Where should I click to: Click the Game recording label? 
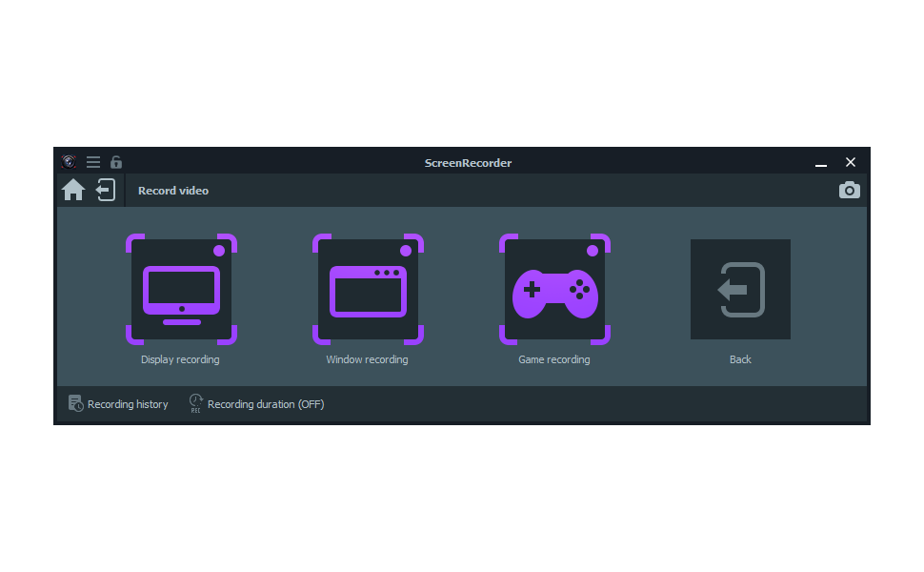[554, 359]
